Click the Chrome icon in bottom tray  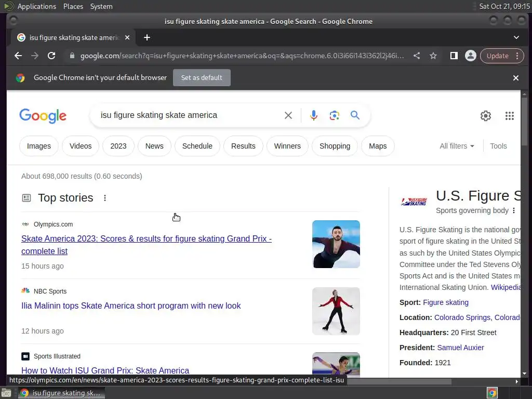[492, 393]
